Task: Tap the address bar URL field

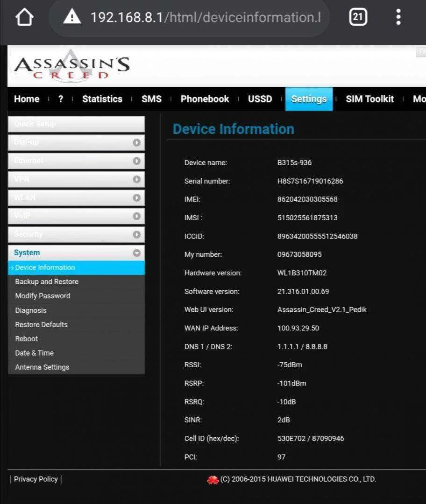Action: pos(190,17)
